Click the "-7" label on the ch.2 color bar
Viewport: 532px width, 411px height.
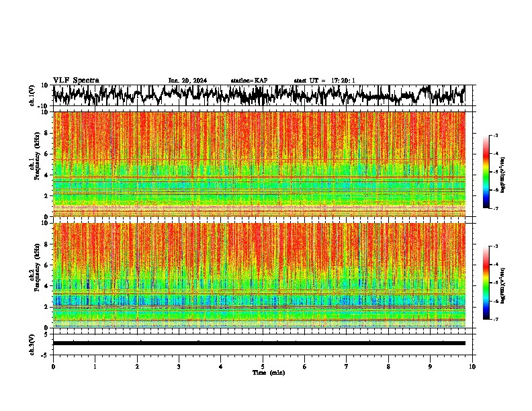pyautogui.click(x=496, y=319)
